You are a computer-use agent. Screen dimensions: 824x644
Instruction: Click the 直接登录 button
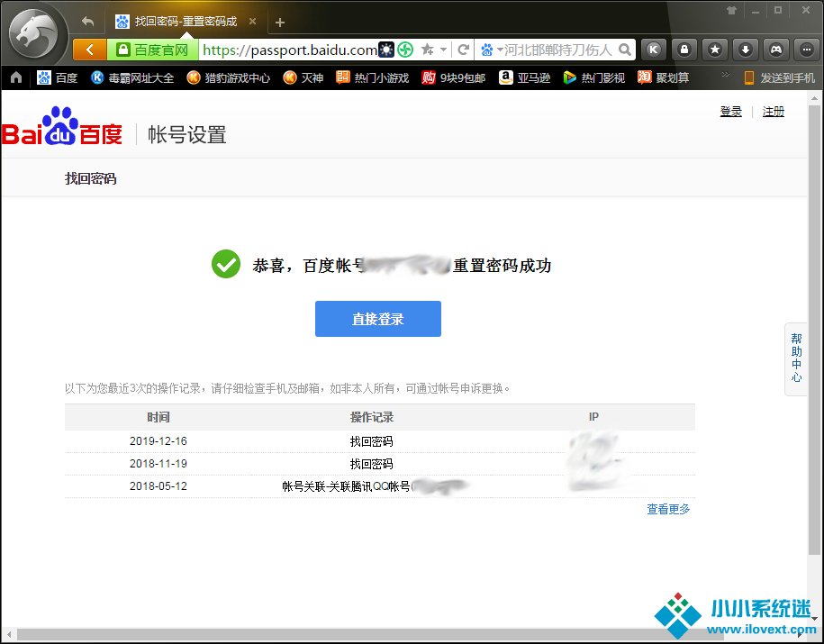click(377, 319)
